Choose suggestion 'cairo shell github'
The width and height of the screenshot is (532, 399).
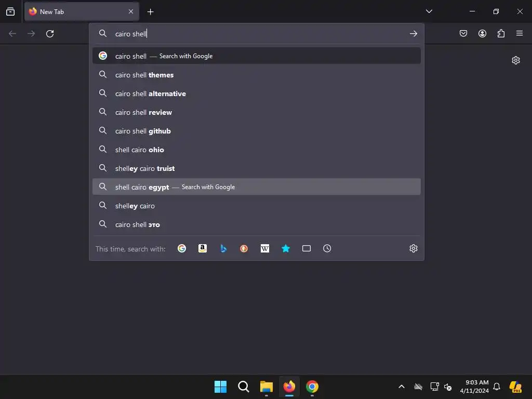point(257,131)
